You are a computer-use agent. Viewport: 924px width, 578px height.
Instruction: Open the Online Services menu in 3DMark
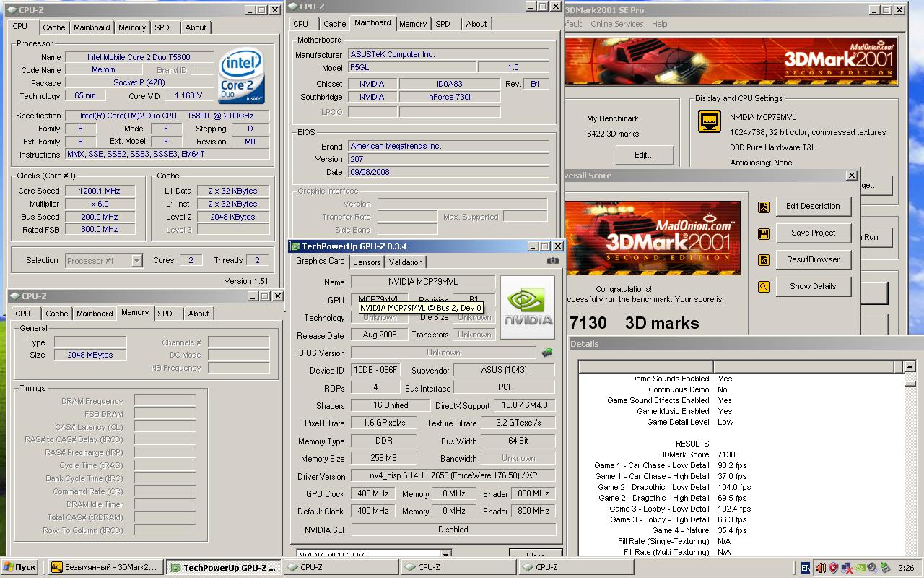pos(616,24)
